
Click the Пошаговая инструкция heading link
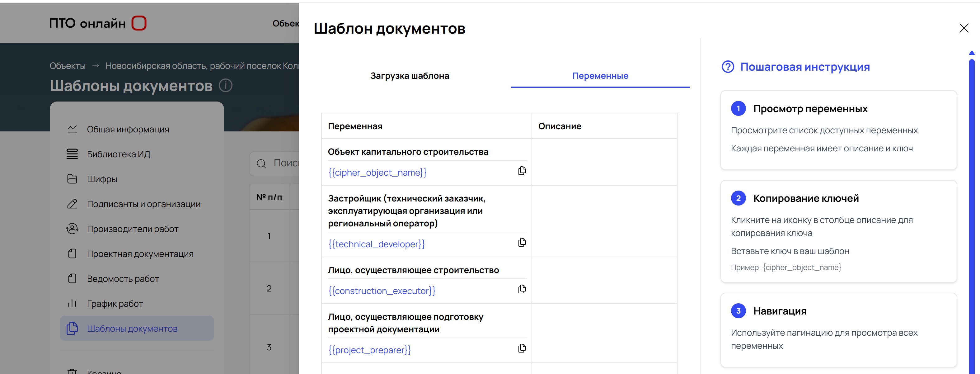coord(804,67)
